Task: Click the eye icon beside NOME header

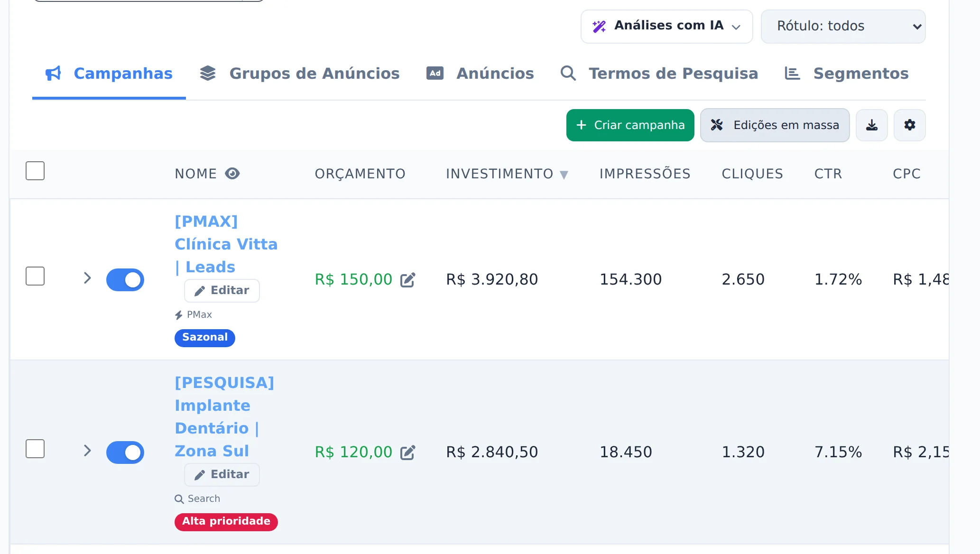Action: point(232,174)
